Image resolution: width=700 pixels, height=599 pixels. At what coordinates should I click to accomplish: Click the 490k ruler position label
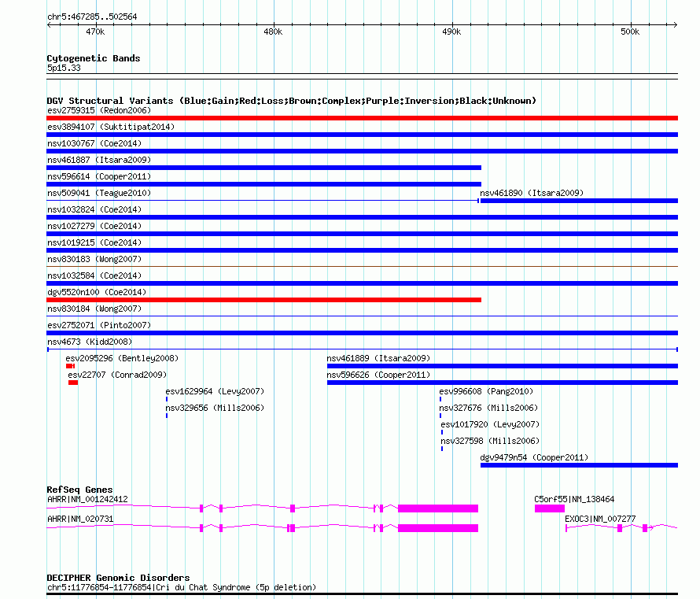point(451,31)
